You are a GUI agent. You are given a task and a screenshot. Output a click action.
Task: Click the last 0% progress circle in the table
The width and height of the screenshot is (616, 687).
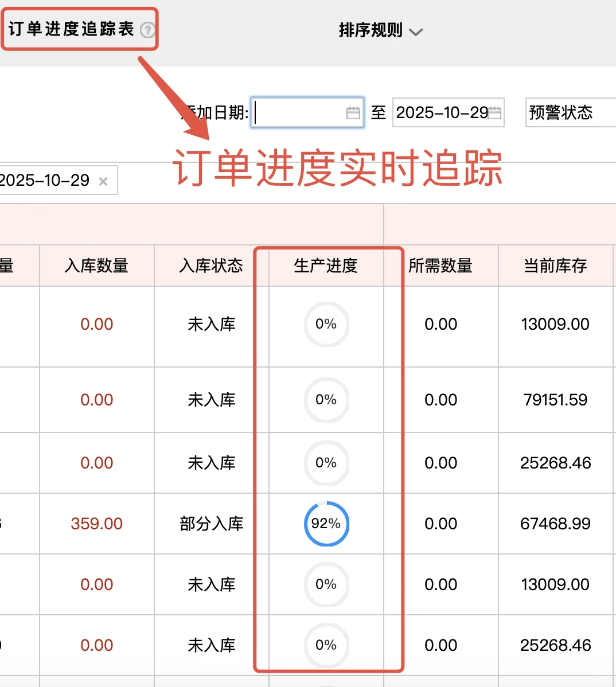coord(326,646)
